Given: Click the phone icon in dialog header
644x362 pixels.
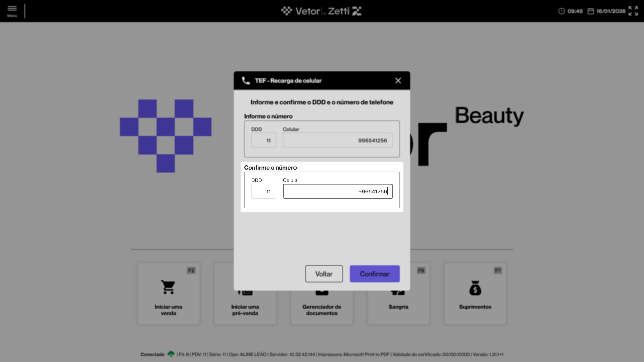Looking at the screenshot, I should click(246, 81).
